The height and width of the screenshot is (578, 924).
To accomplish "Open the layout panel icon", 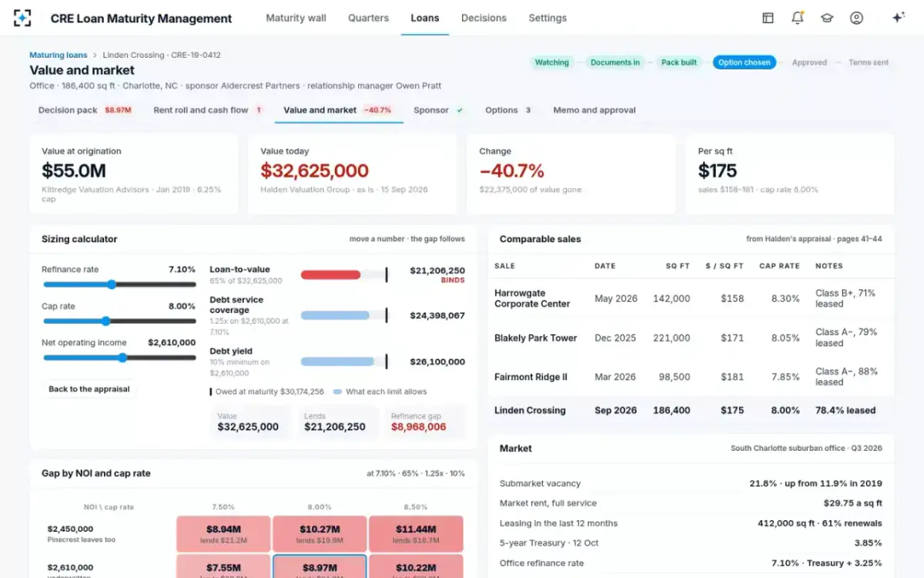I will 768,18.
